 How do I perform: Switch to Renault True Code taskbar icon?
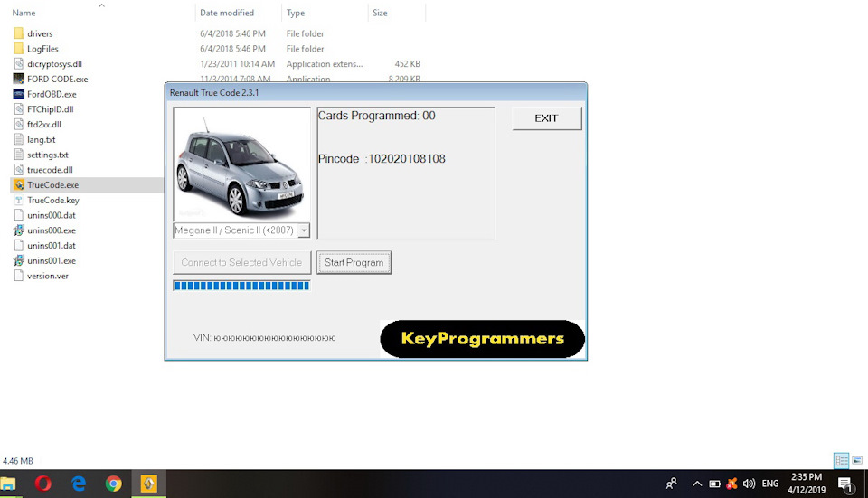[148, 484]
